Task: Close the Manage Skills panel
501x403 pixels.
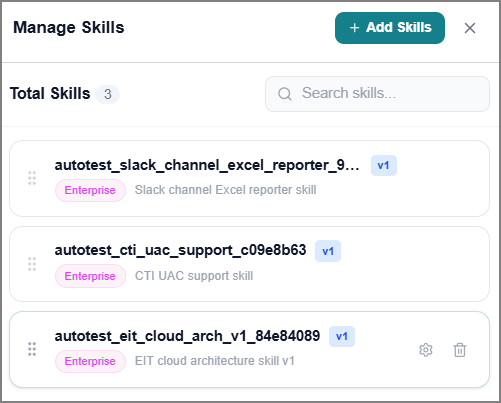Action: tap(470, 28)
